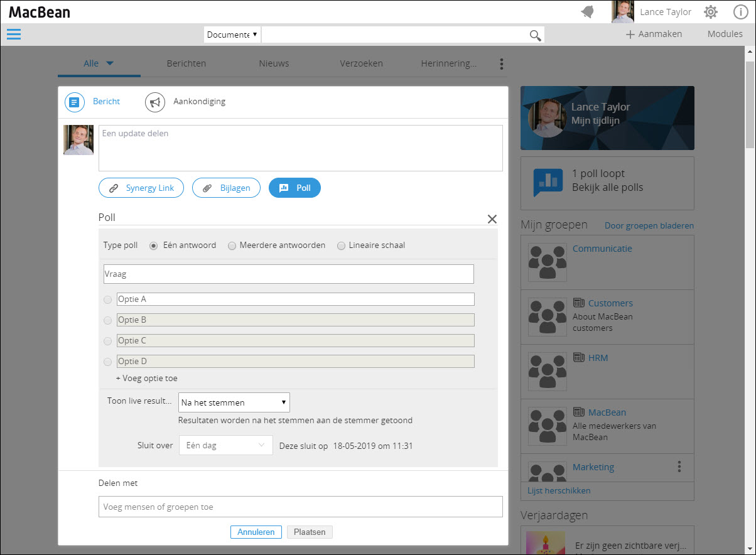The image size is (756, 555).
Task: Select the Meerdere antwoorden radio button
Action: coord(232,245)
